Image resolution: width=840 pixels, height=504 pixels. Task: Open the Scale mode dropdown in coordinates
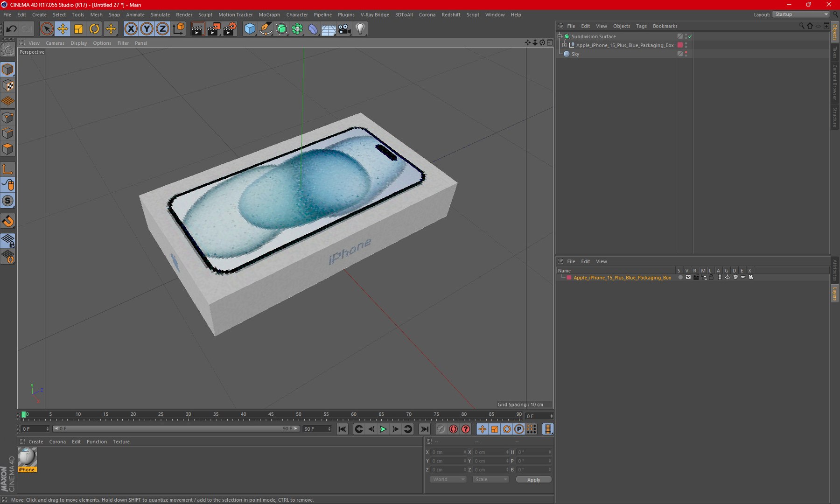pyautogui.click(x=490, y=479)
